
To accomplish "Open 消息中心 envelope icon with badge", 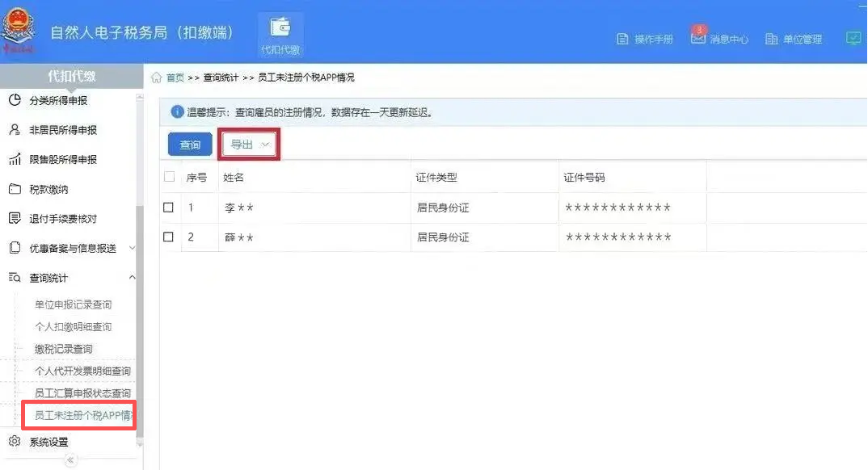I will (x=698, y=37).
